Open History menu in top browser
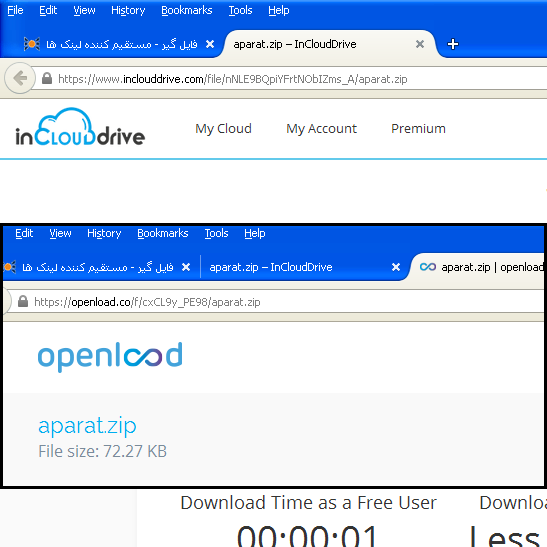The height and width of the screenshot is (547, 547). [x=128, y=10]
